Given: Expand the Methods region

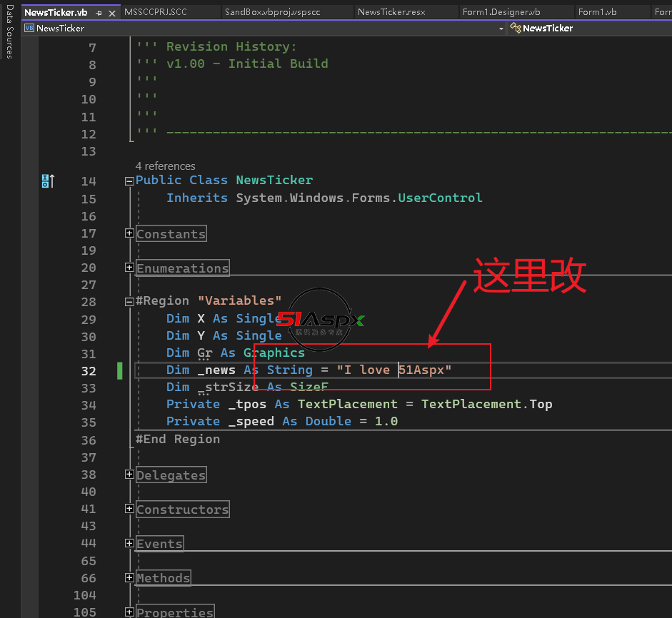Looking at the screenshot, I should click(129, 577).
